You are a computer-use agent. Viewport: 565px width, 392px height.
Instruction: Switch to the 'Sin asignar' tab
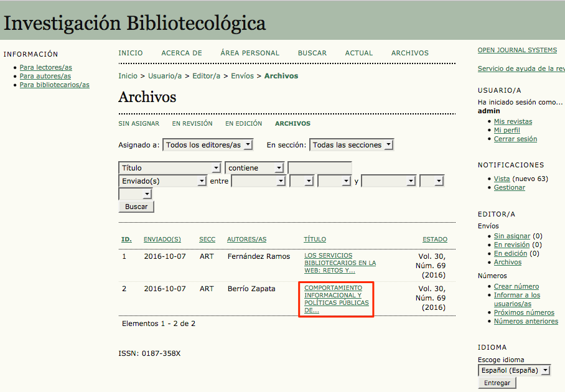pyautogui.click(x=139, y=124)
